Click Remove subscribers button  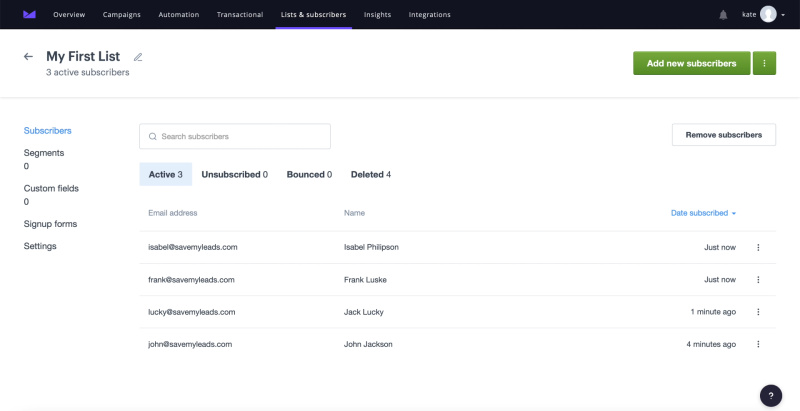pyautogui.click(x=723, y=135)
